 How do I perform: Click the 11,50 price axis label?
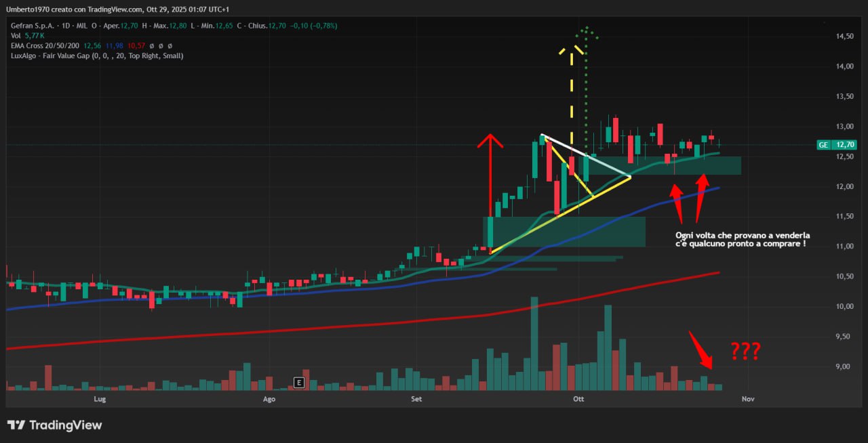[x=844, y=217]
